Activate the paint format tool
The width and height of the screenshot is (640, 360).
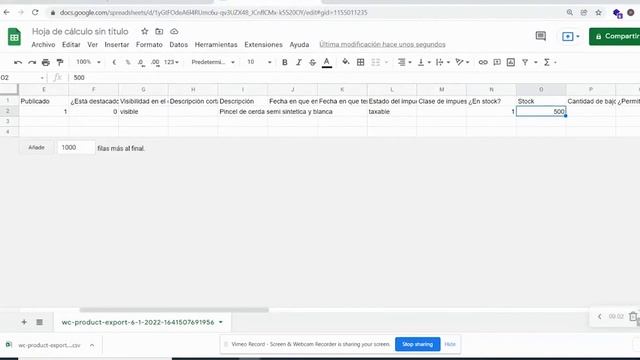[60, 62]
